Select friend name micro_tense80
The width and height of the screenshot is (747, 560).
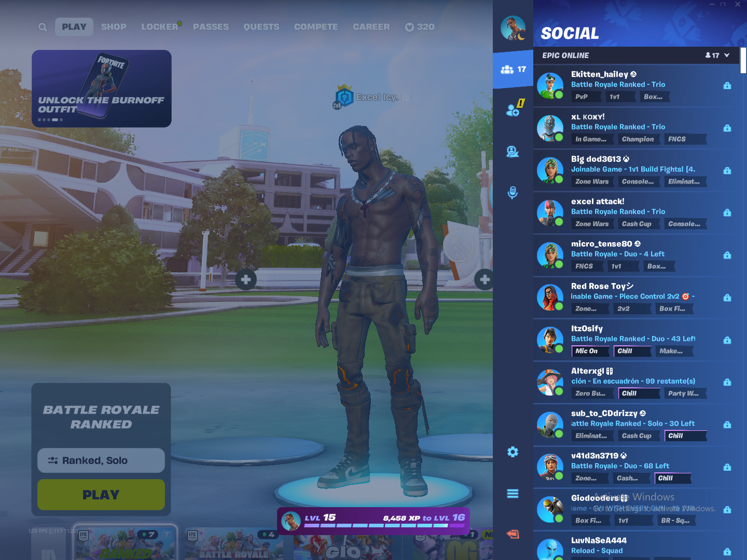[602, 244]
